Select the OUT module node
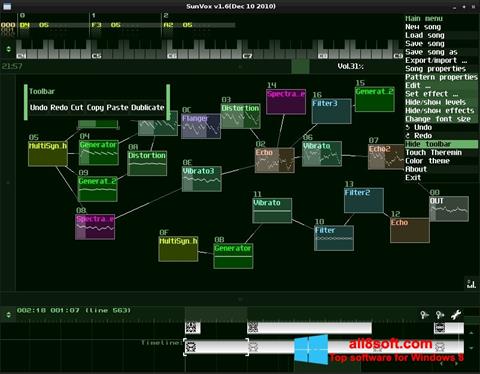 coord(449,209)
